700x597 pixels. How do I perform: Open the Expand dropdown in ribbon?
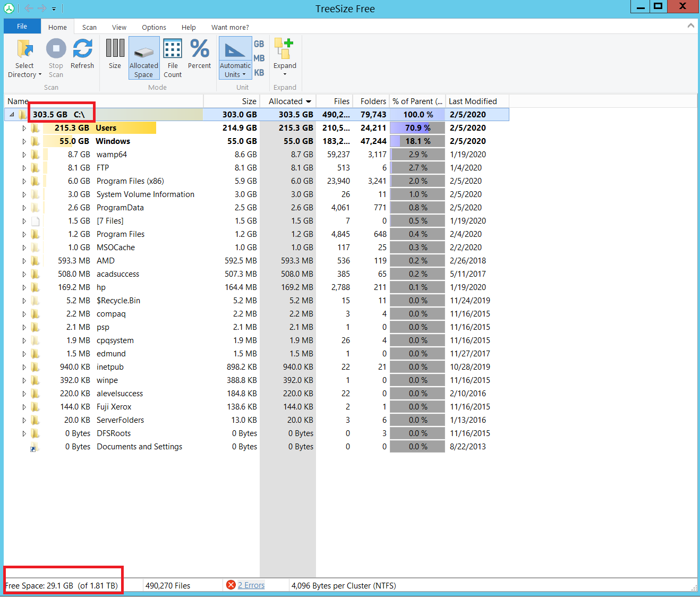[x=285, y=58]
